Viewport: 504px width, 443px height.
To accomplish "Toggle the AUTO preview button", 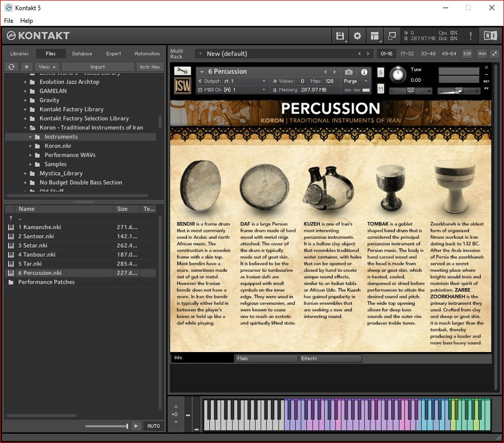I will pyautogui.click(x=154, y=426).
